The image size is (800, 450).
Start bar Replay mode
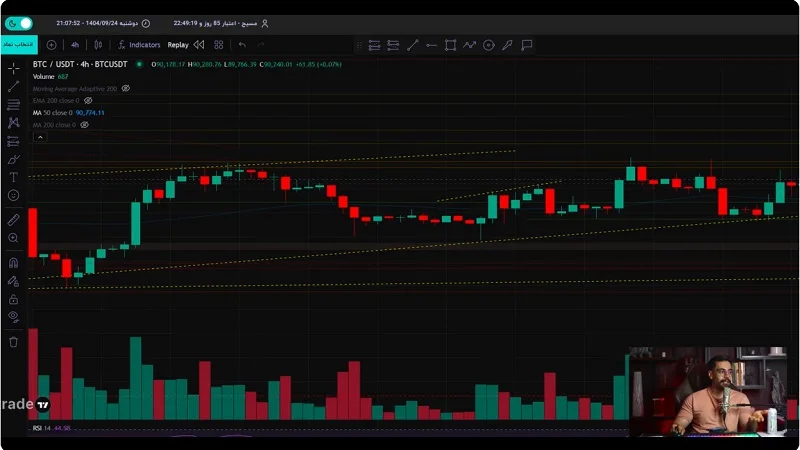coord(178,45)
